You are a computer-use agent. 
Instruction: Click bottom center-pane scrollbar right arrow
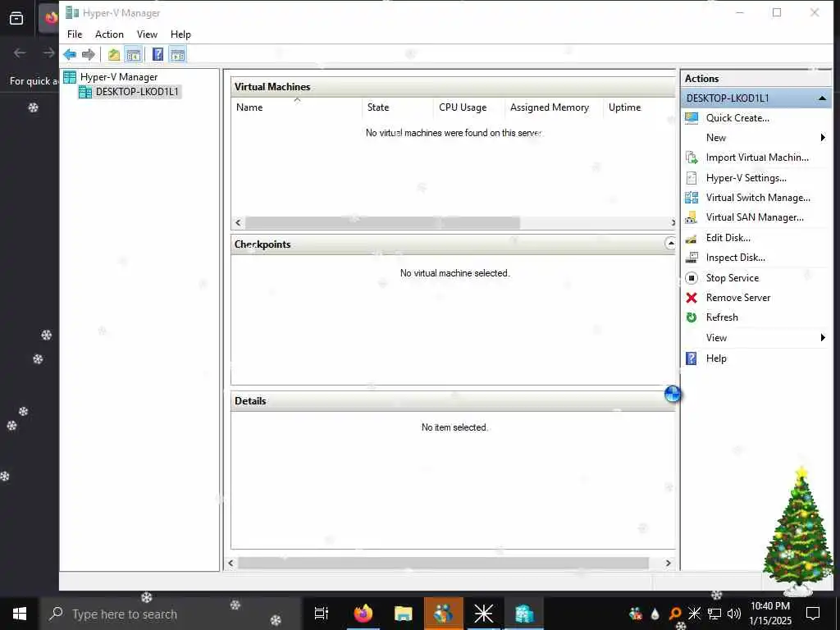coord(668,563)
